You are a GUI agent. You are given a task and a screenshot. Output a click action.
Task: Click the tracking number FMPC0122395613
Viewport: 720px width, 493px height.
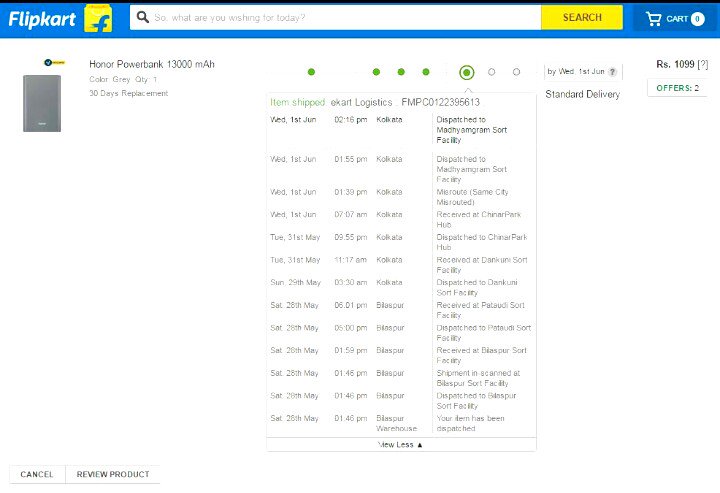point(440,102)
